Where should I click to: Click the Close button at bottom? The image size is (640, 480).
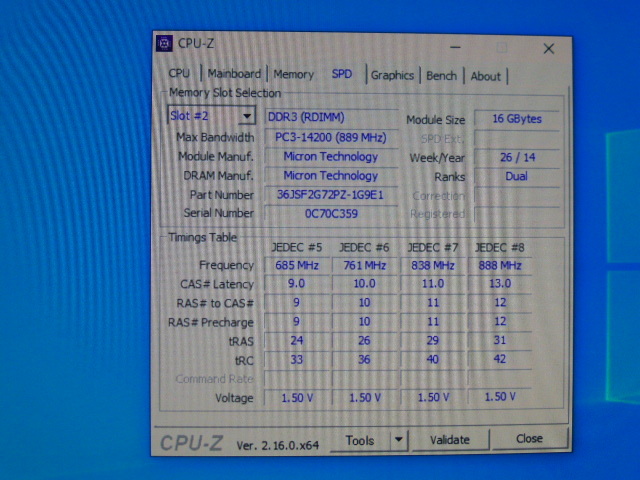[529, 438]
